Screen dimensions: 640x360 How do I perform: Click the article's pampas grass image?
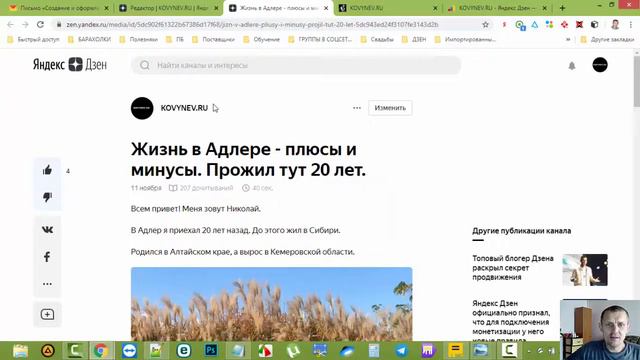(271, 304)
